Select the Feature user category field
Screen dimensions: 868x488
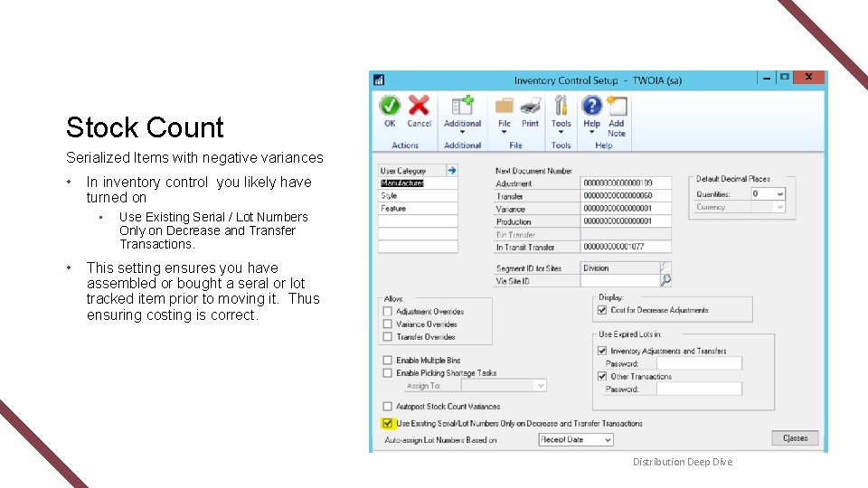[x=418, y=209]
